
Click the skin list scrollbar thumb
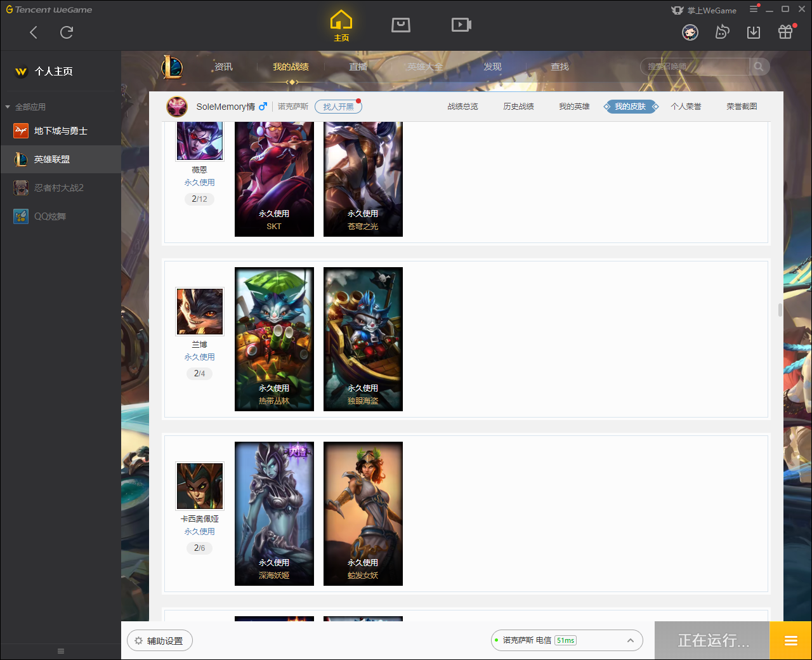780,310
